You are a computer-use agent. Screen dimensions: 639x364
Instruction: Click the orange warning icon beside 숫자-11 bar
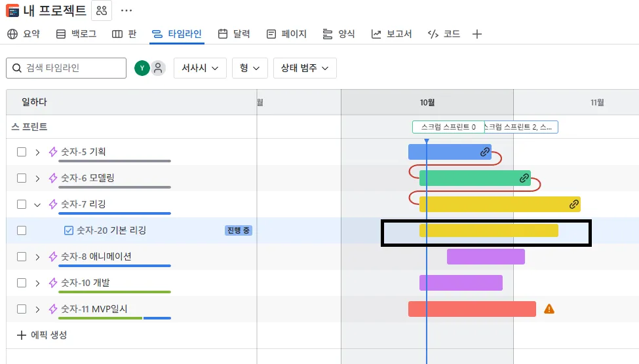coord(549,309)
